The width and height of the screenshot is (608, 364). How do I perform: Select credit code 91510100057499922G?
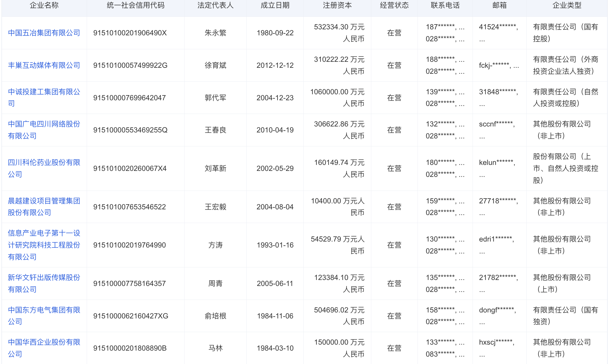130,65
